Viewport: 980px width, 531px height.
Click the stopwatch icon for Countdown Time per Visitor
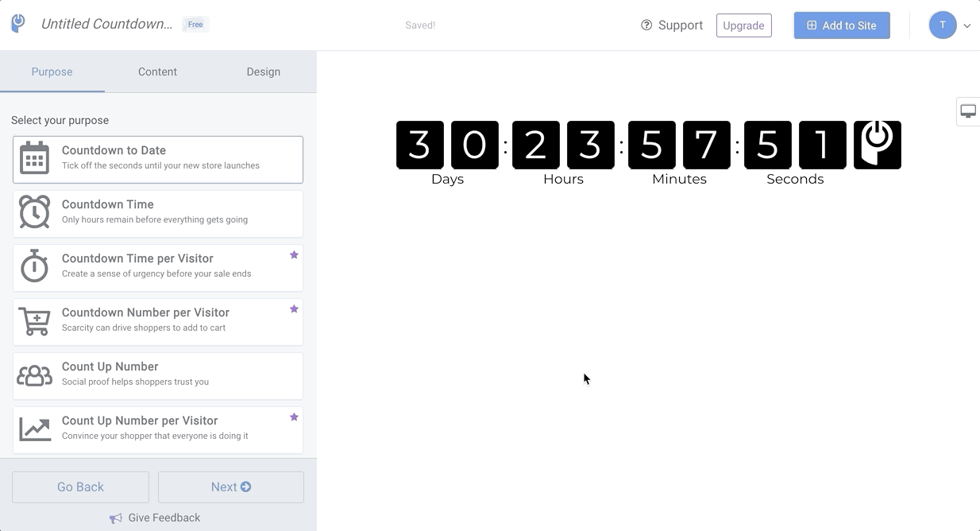point(34,265)
